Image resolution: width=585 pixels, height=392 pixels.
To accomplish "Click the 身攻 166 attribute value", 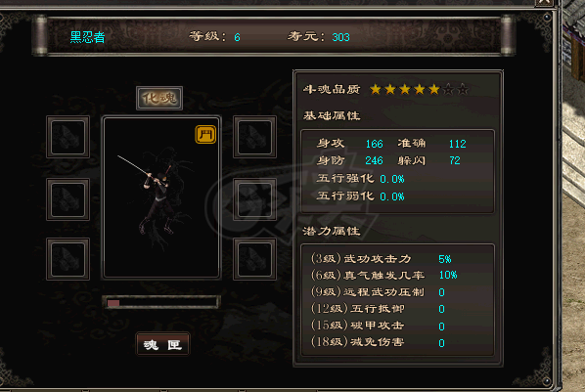I will coord(374,144).
